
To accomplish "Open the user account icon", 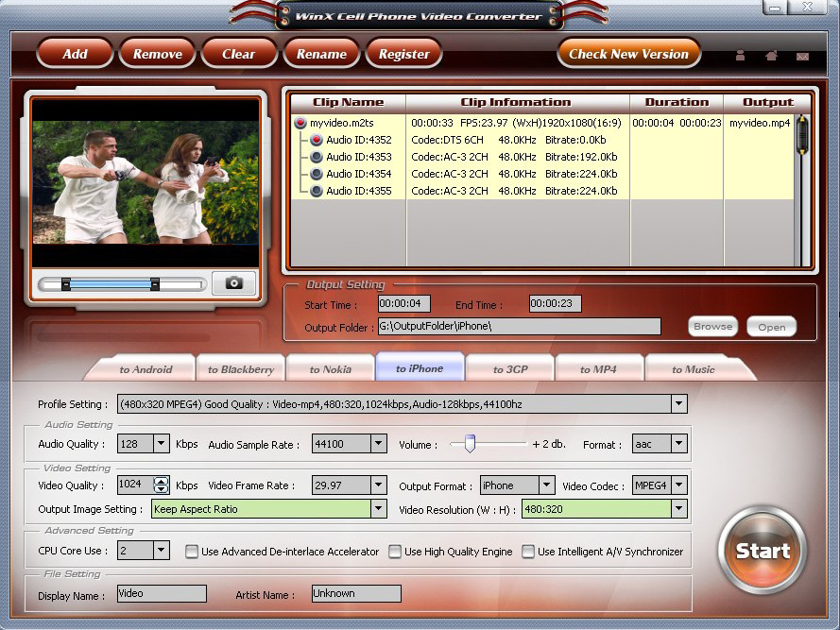I will tap(740, 55).
